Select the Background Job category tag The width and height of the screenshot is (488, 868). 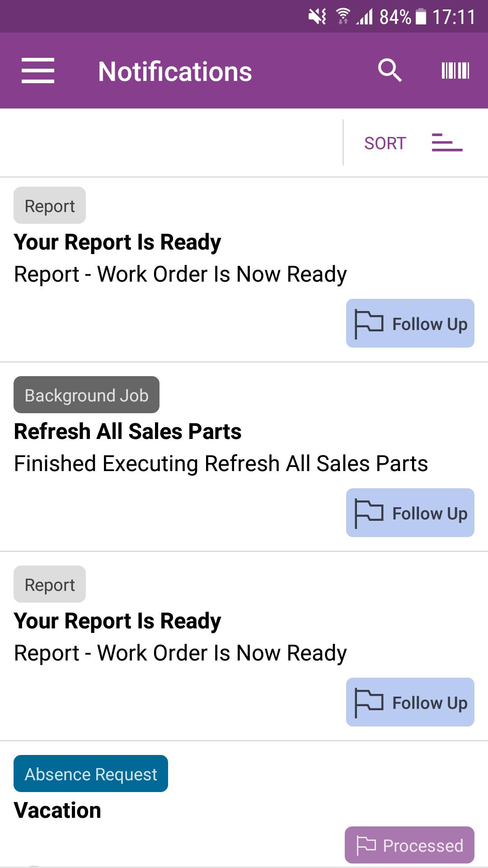pyautogui.click(x=86, y=395)
